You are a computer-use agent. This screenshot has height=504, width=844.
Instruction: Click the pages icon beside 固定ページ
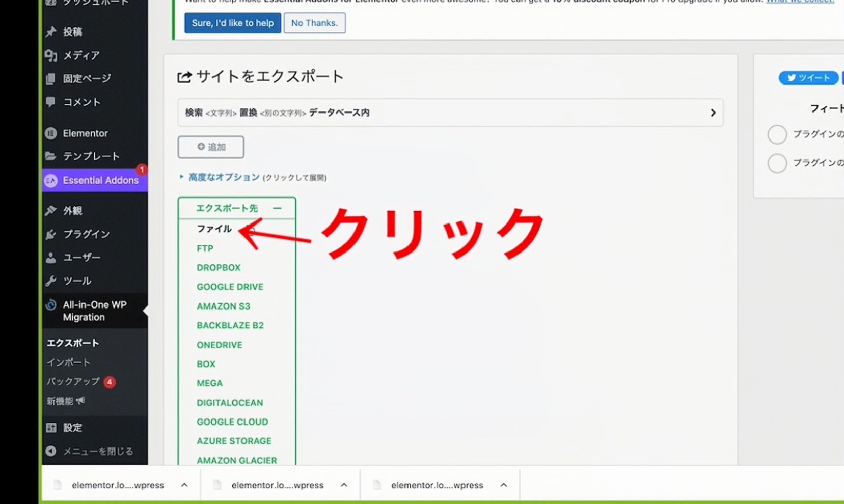[50, 78]
